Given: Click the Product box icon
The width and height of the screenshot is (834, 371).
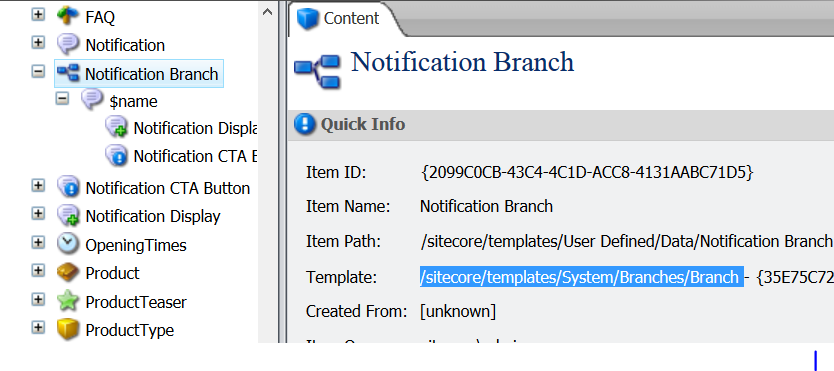Looking at the screenshot, I should click(x=68, y=273).
